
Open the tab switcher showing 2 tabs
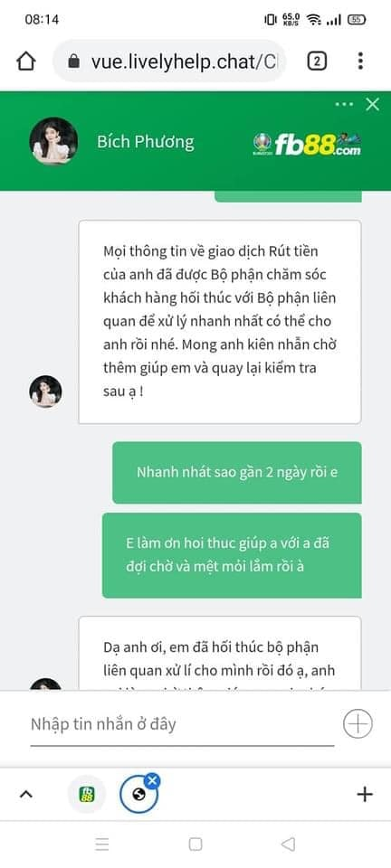[317, 61]
